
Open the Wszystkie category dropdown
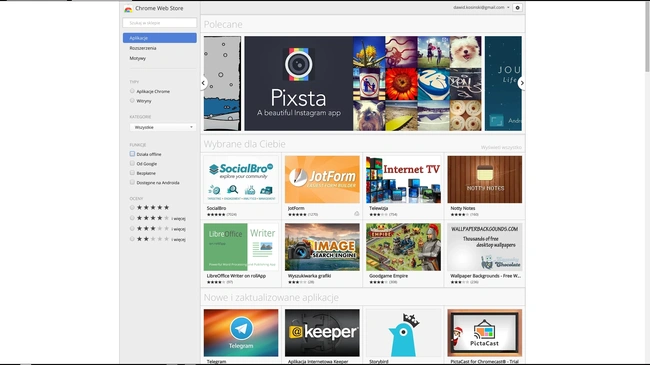163,127
